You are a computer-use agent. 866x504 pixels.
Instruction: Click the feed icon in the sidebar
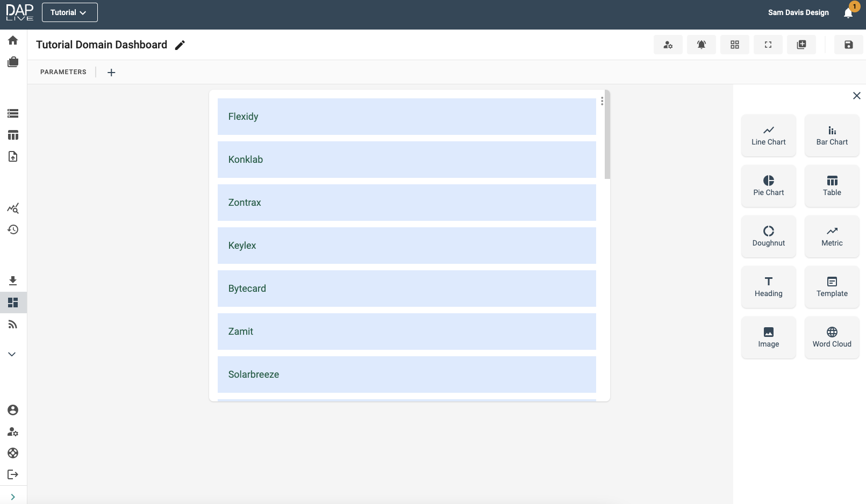tap(13, 324)
